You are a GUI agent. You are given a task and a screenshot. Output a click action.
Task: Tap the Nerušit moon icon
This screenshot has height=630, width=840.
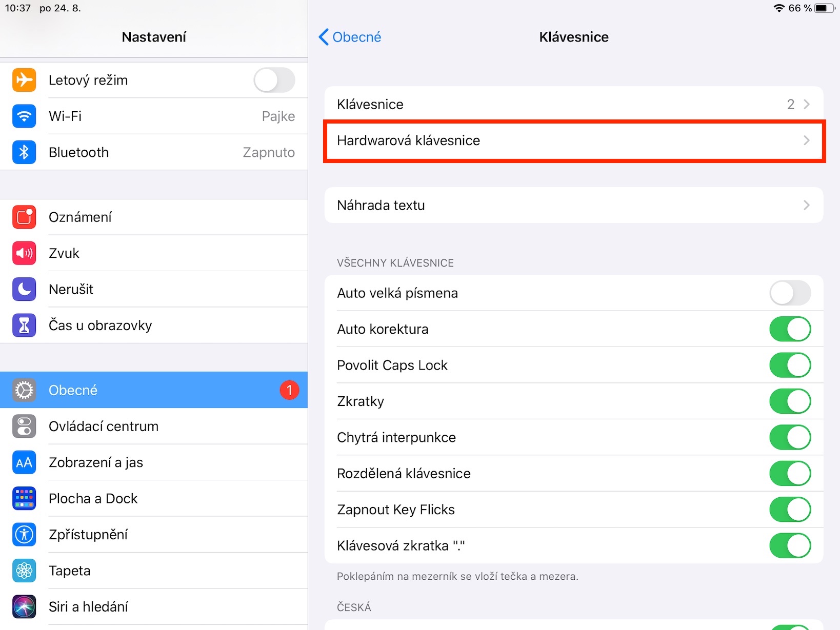(24, 289)
